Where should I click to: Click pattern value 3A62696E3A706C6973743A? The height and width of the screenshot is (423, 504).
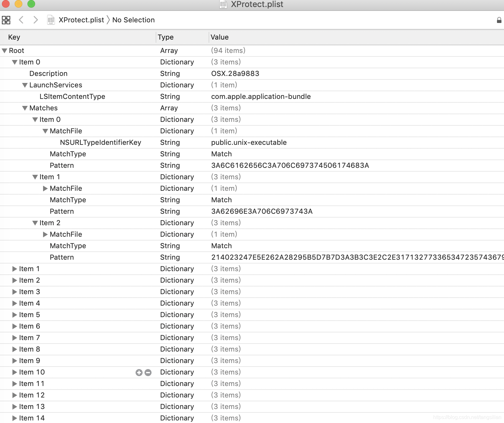click(262, 211)
